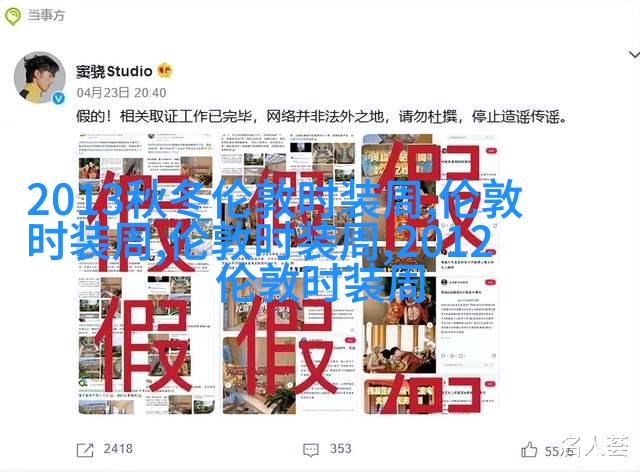The image size is (640, 472).
Task: Open the bottom-left screenshot thumbnail
Action: (x=146, y=345)
